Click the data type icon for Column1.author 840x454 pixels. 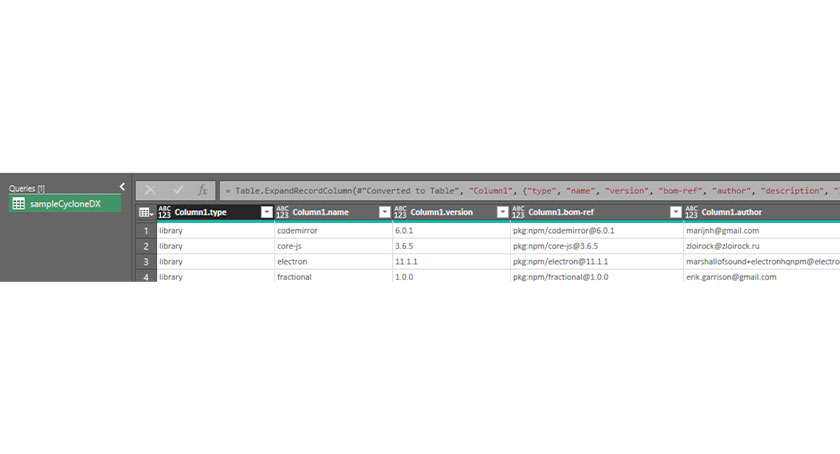(x=691, y=212)
